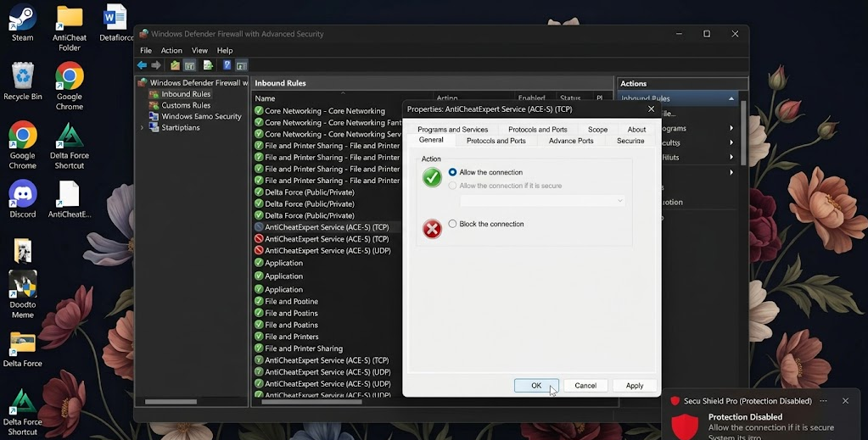Screen dimensions: 868x440
Task: Open the Help menu
Action: (x=225, y=50)
